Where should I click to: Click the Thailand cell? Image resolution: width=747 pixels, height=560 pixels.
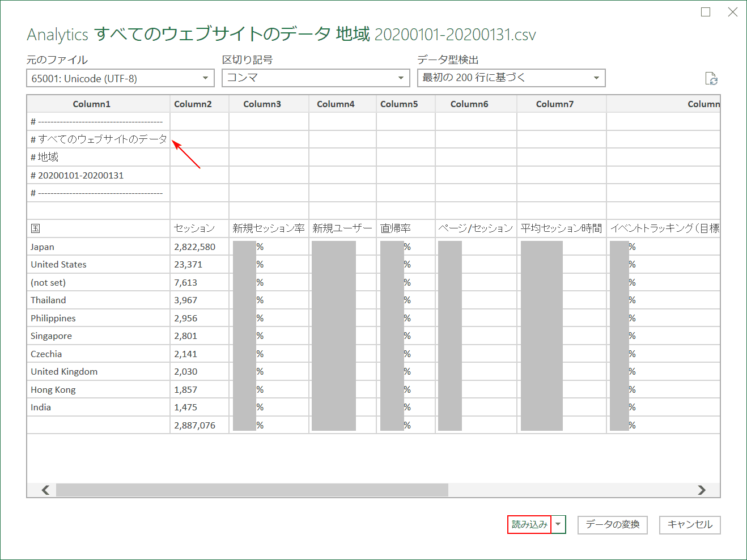coord(99,300)
